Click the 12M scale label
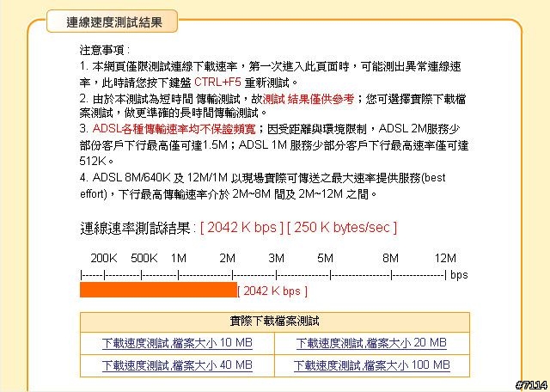 click(445, 259)
